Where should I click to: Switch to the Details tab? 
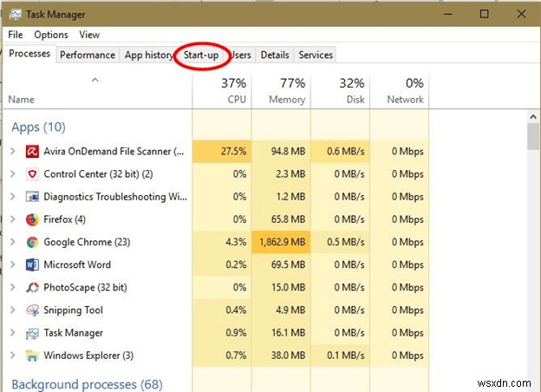tap(275, 55)
